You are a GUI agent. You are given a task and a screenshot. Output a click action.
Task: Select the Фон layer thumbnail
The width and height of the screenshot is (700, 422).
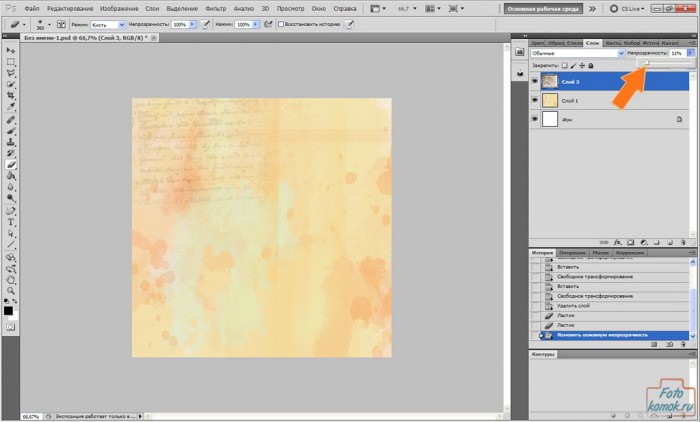(x=549, y=119)
